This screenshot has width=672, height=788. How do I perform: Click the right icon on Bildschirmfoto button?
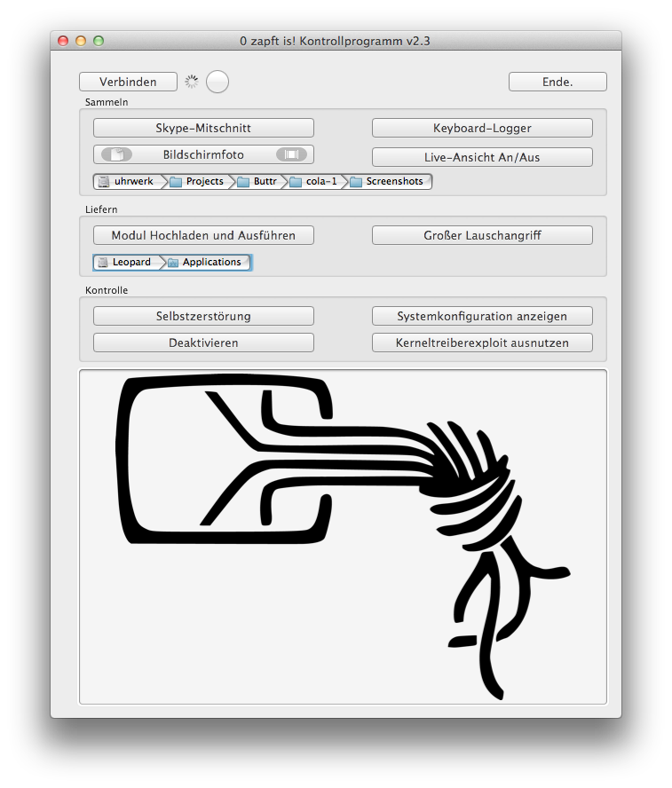[x=290, y=154]
